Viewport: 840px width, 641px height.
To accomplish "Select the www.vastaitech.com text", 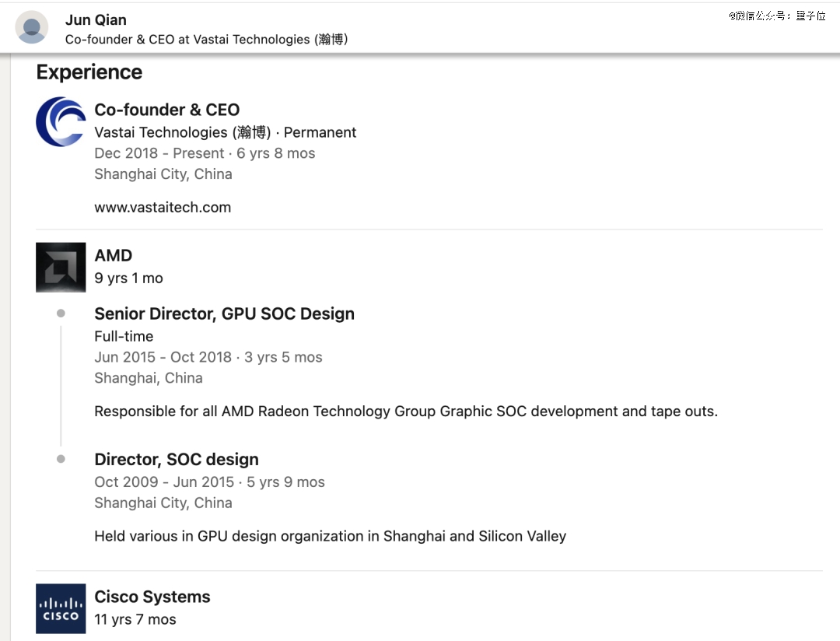I will point(163,208).
